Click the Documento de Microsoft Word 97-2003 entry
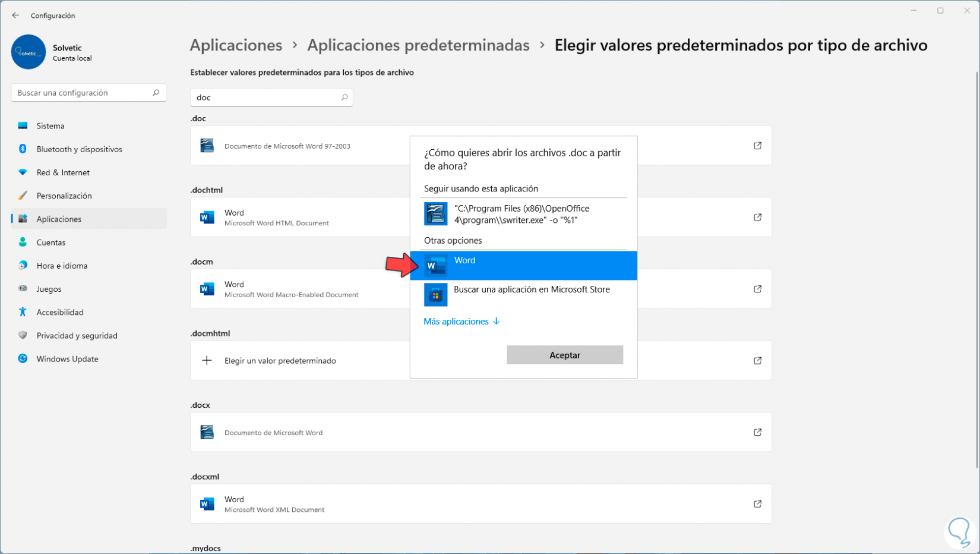 [x=481, y=146]
